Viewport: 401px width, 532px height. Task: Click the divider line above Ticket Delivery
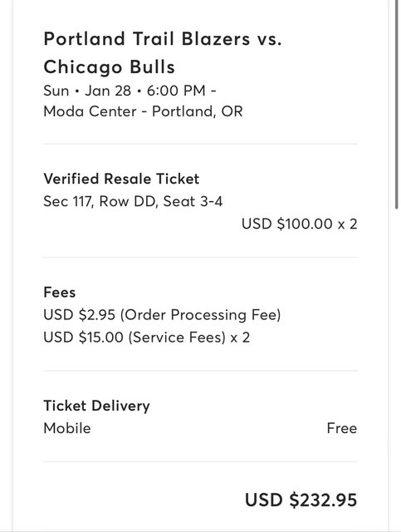200,371
